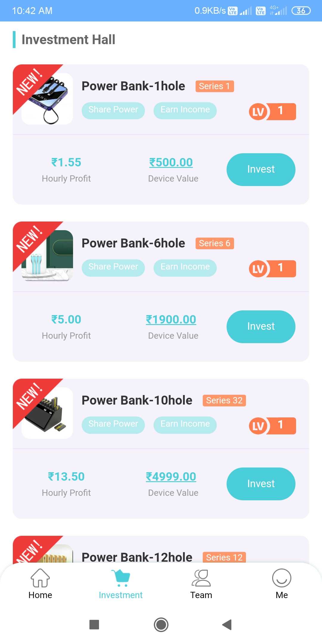Tap the Power Bank-1hole product thumbnail
Screen dimensions: 322x644
coord(47,99)
